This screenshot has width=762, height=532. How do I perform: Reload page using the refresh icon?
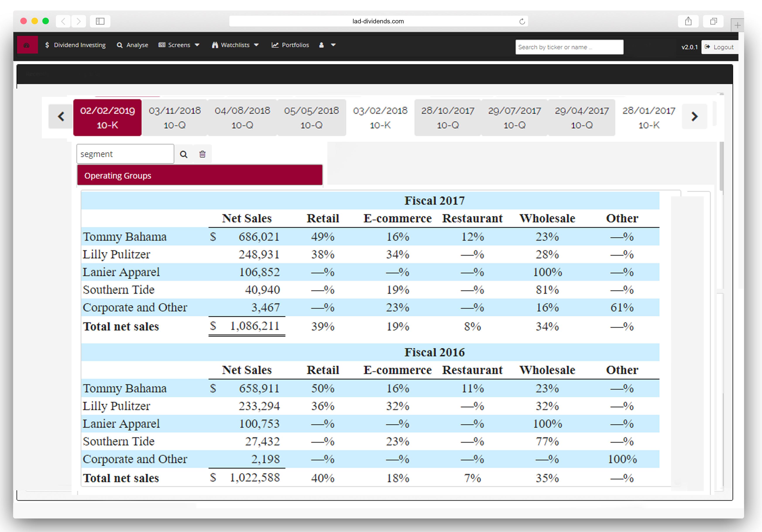(522, 22)
